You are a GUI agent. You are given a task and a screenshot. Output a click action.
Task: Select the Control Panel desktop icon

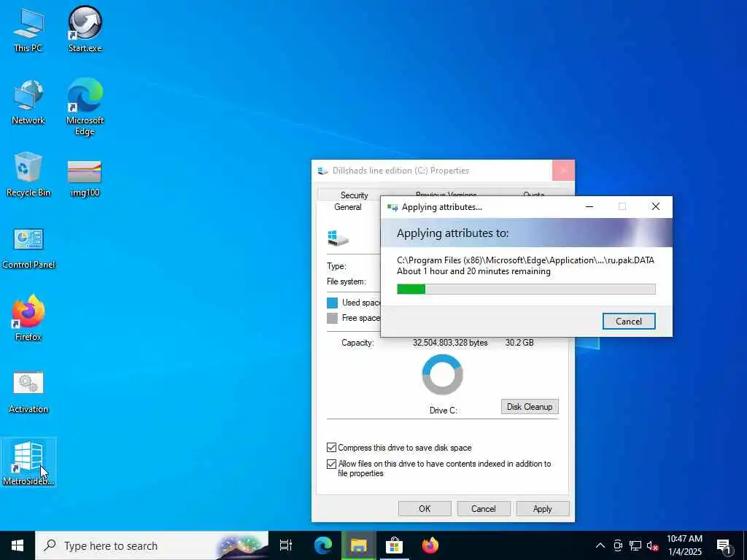pos(28,248)
